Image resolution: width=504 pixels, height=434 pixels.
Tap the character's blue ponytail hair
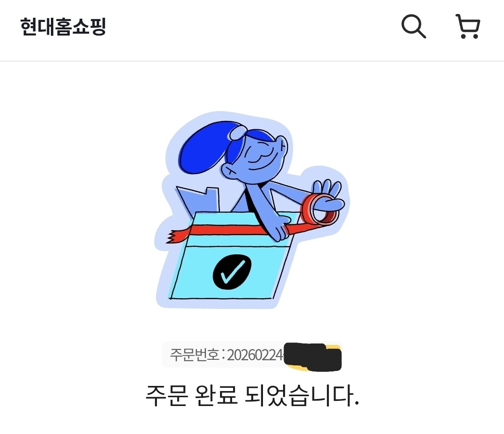click(x=206, y=147)
